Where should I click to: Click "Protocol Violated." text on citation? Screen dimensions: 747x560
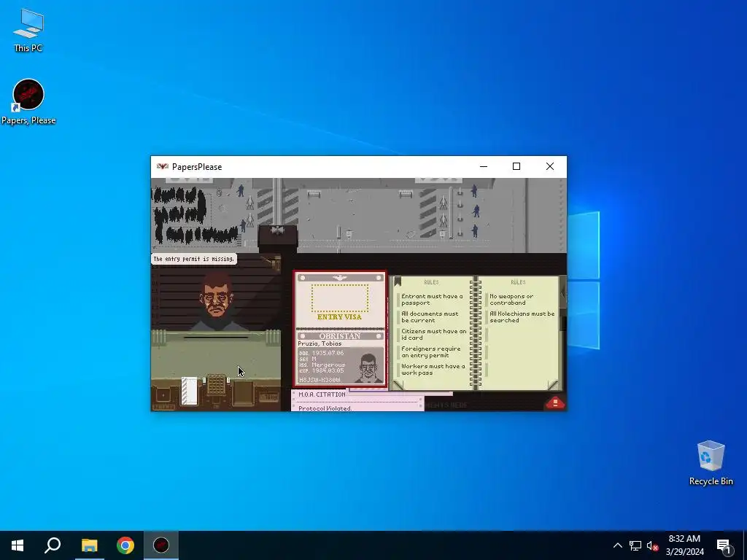(x=325, y=408)
